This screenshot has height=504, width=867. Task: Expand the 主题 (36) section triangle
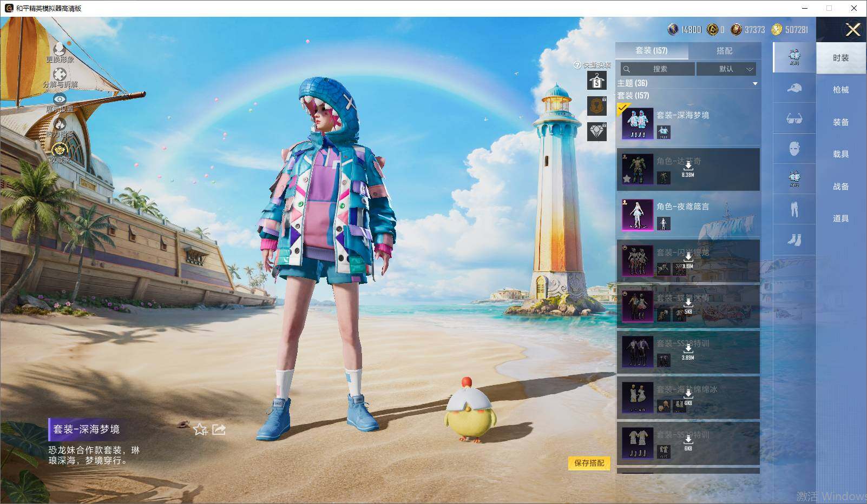point(755,84)
